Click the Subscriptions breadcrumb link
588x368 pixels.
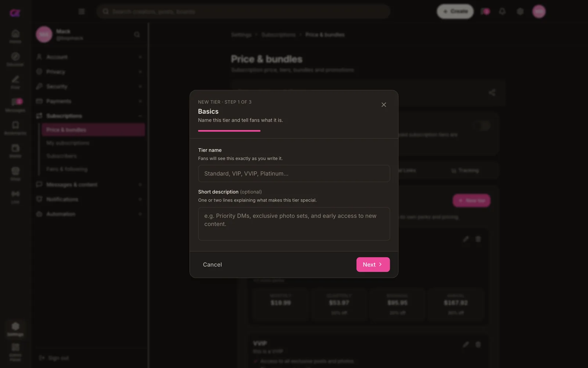[x=279, y=35]
